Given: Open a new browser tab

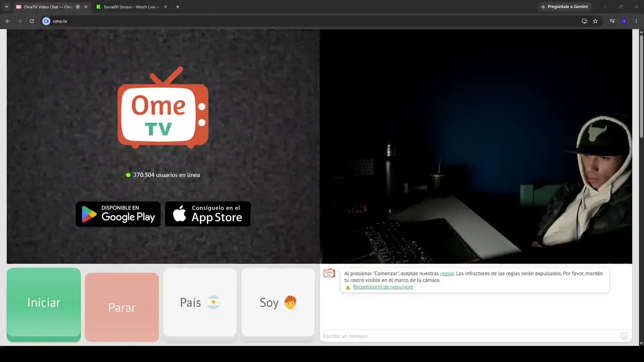Looking at the screenshot, I should (178, 7).
